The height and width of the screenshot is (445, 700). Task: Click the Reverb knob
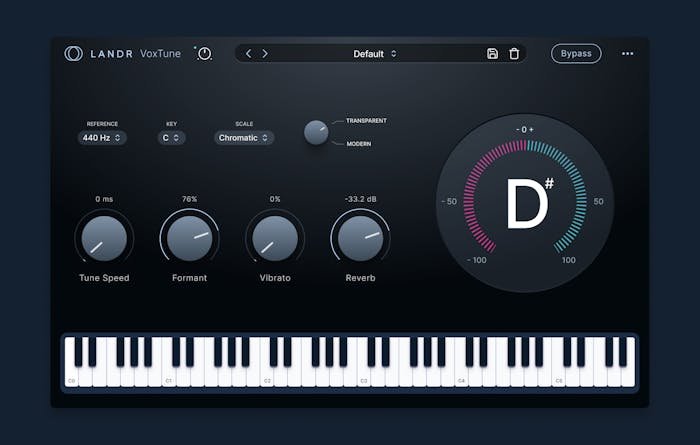pyautogui.click(x=360, y=238)
